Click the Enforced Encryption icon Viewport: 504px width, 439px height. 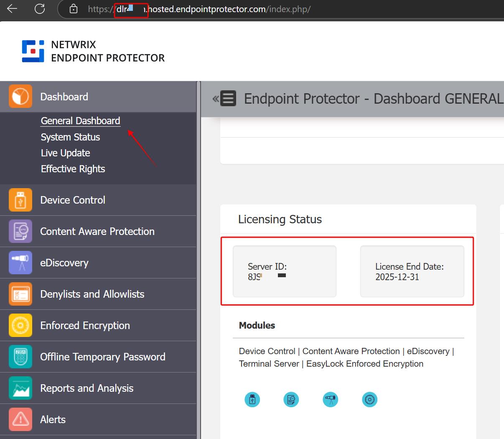(x=20, y=325)
